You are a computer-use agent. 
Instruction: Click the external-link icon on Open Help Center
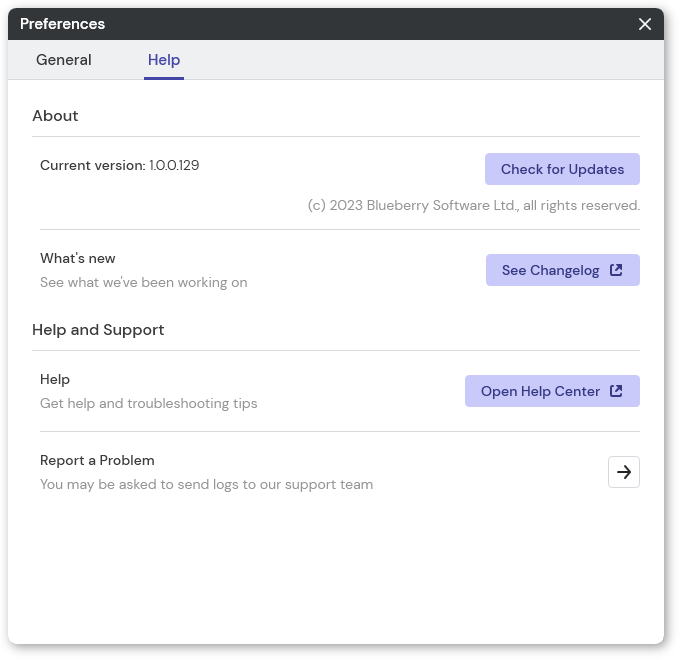point(616,391)
